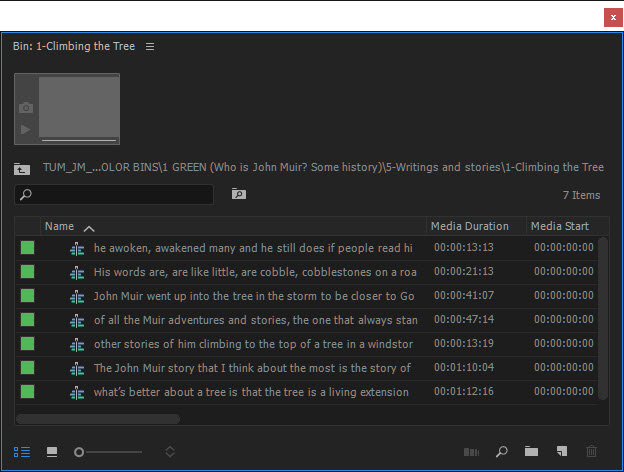Click the preview thumbnail area
Image resolution: width=624 pixels, height=472 pixels.
pyautogui.click(x=79, y=107)
